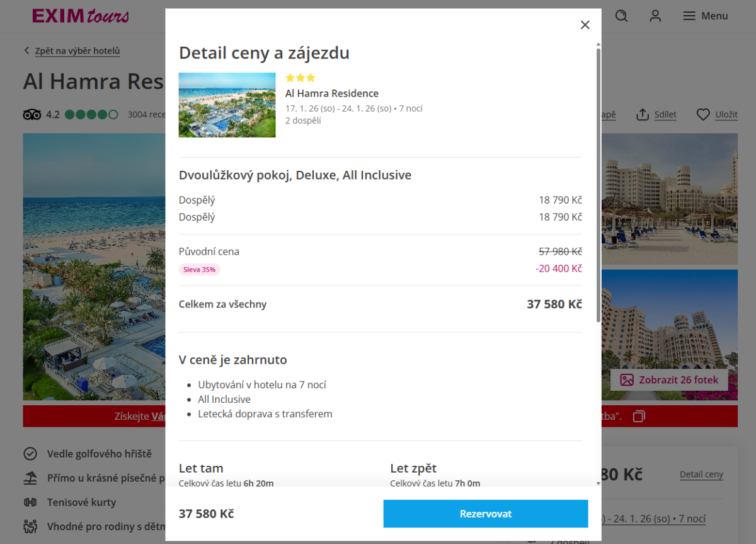
Task: Open the user account icon
Action: point(655,16)
